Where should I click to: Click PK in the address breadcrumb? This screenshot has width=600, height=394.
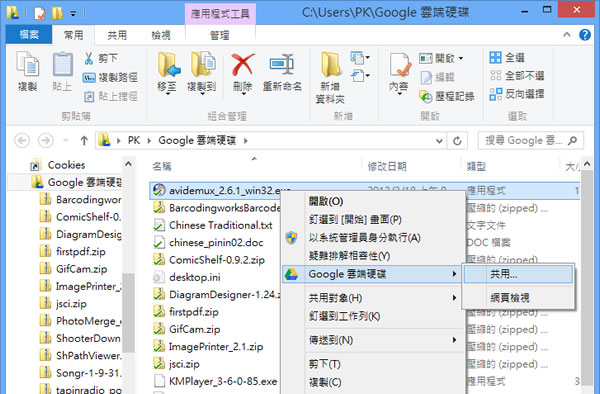[x=134, y=140]
